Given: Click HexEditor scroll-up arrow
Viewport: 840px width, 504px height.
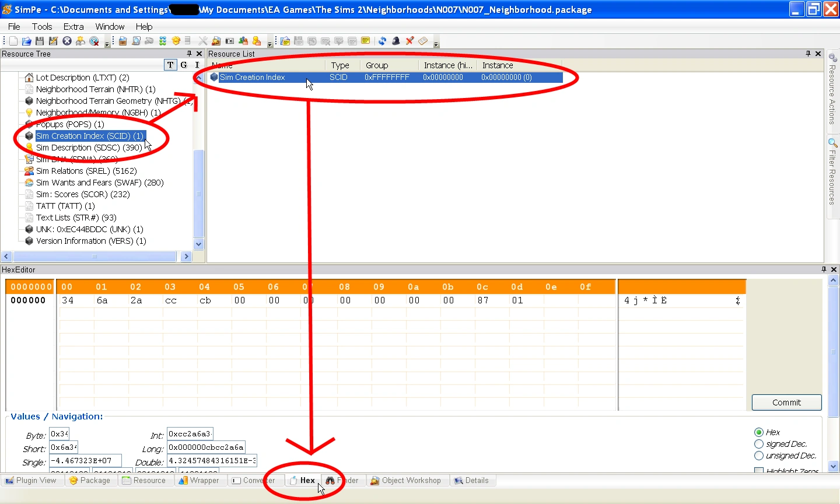Looking at the screenshot, I should (833, 281).
